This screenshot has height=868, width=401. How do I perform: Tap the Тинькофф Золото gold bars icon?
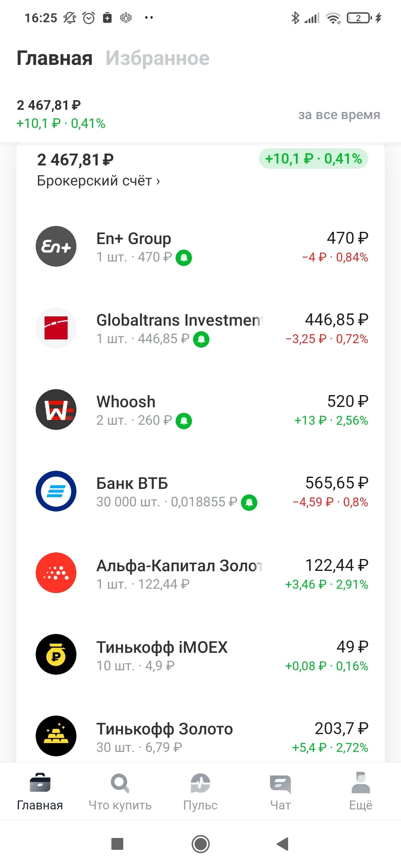[x=56, y=736]
